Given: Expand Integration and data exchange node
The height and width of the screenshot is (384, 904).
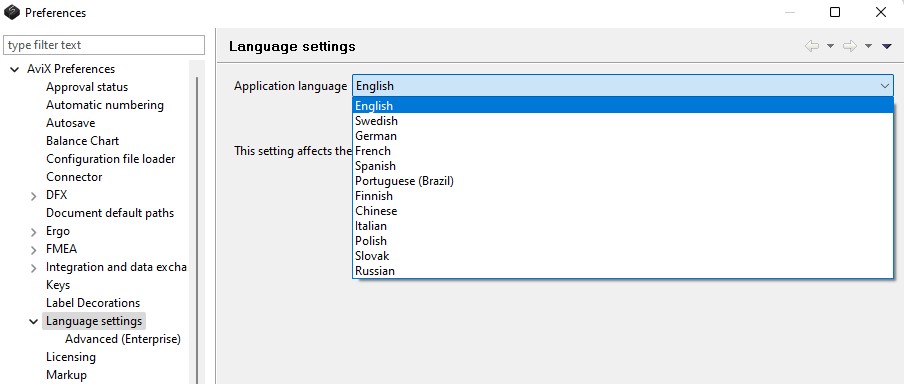Looking at the screenshot, I should (34, 268).
